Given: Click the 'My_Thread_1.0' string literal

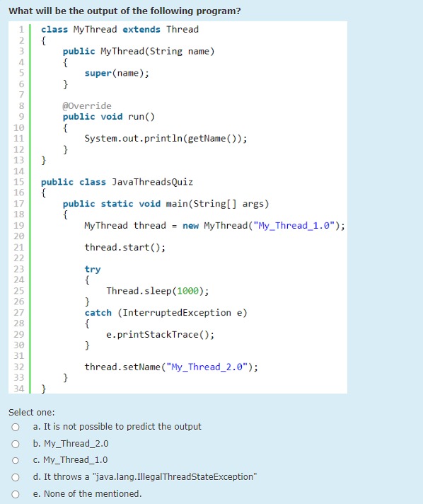Looking at the screenshot, I should 294,226.
